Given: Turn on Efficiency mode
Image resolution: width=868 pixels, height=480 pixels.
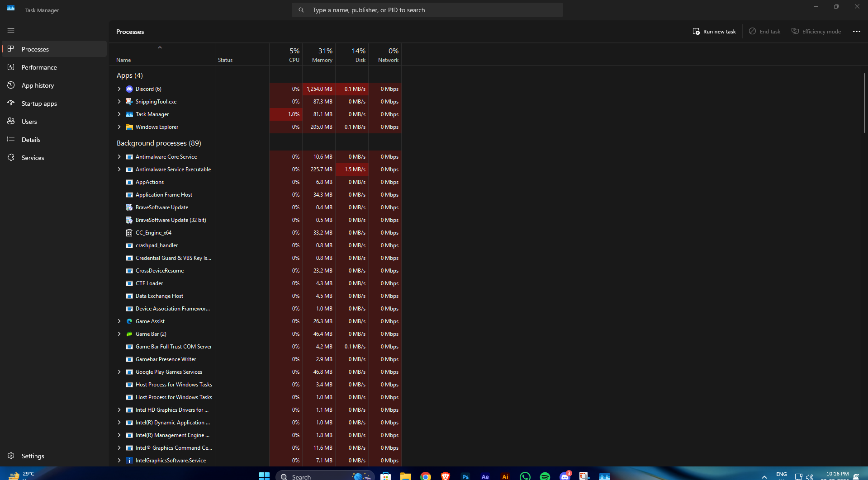Looking at the screenshot, I should (816, 31).
